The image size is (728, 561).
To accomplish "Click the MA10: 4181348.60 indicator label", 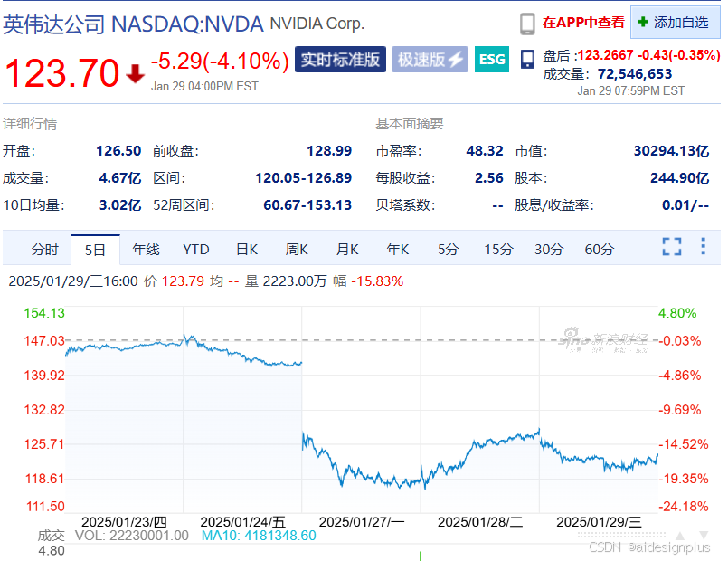I will pos(259,536).
